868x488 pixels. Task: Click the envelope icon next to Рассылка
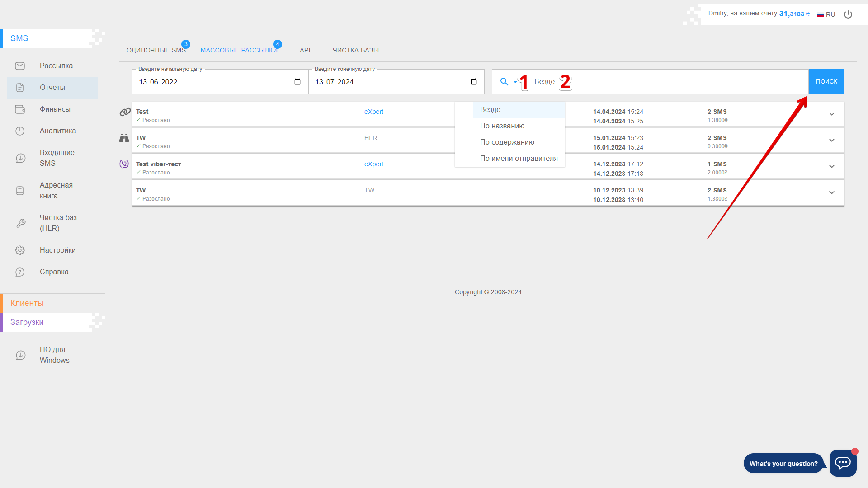click(x=20, y=66)
